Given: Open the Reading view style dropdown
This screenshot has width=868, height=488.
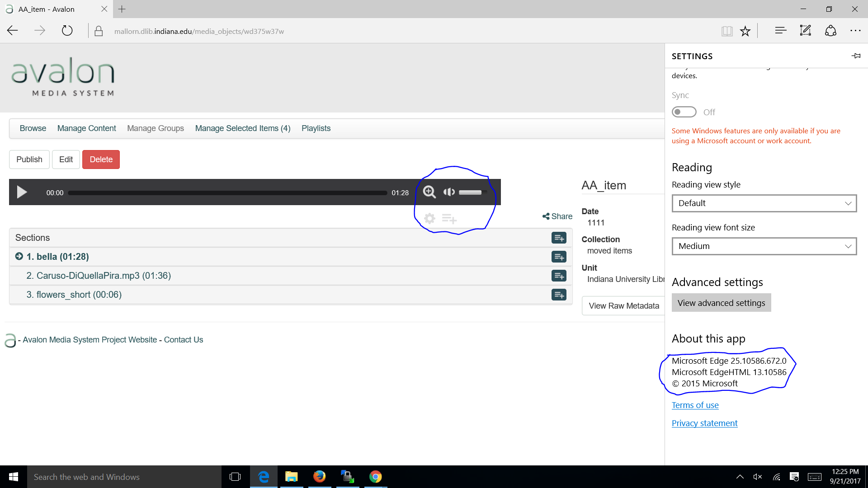Looking at the screenshot, I should pos(764,203).
